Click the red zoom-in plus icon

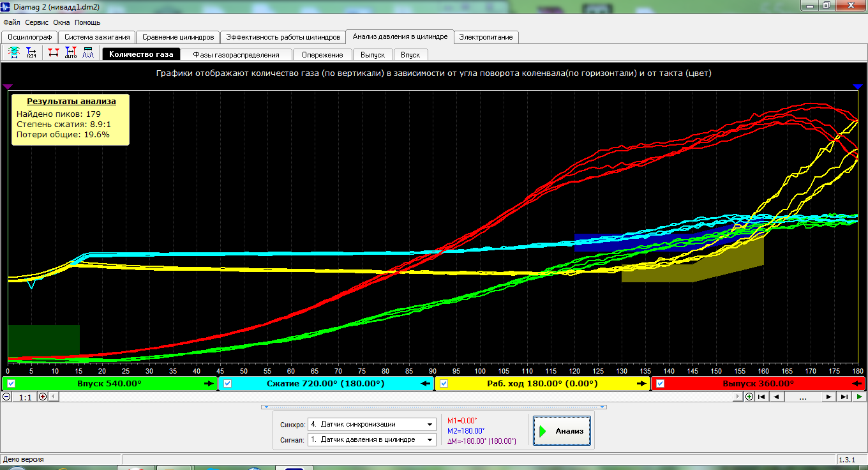43,397
